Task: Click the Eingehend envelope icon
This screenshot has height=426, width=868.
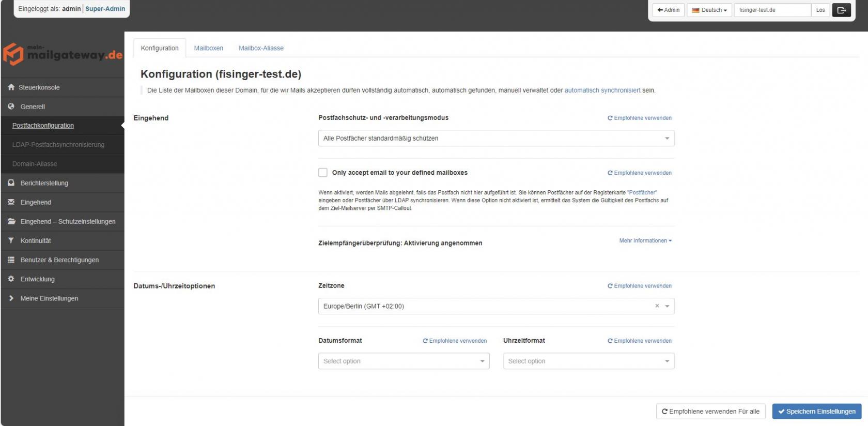Action: click(x=11, y=202)
